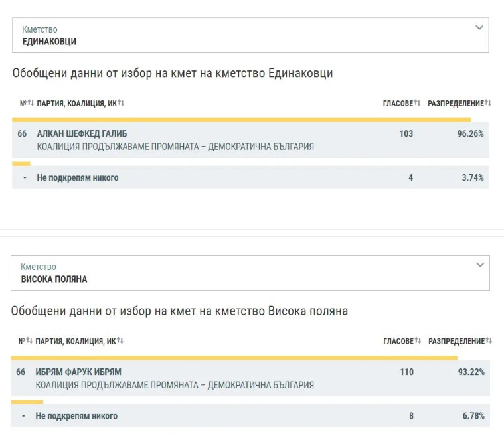Sort Висока поляна table by № sort icon

click(x=29, y=341)
